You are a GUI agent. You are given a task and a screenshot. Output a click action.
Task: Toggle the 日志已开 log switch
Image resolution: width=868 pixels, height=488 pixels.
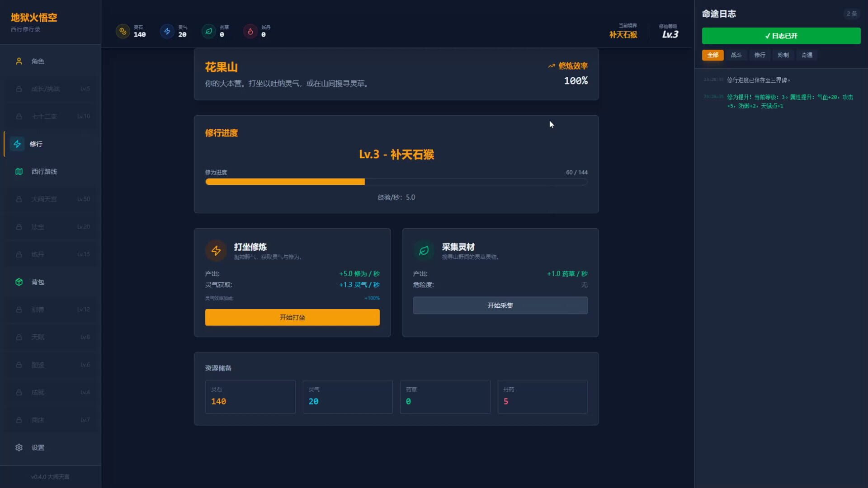pyautogui.click(x=781, y=36)
